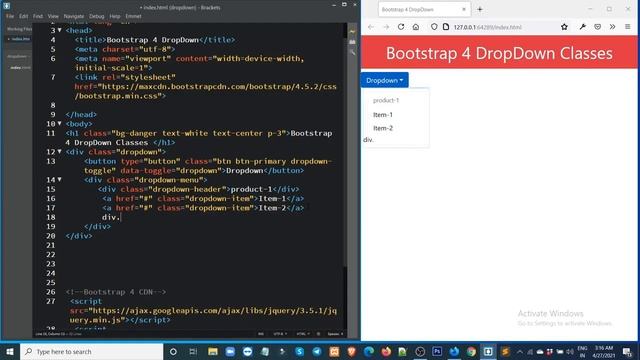The width and height of the screenshot is (640, 360).
Task: Click the browser address bar URL
Action: click(x=487, y=27)
